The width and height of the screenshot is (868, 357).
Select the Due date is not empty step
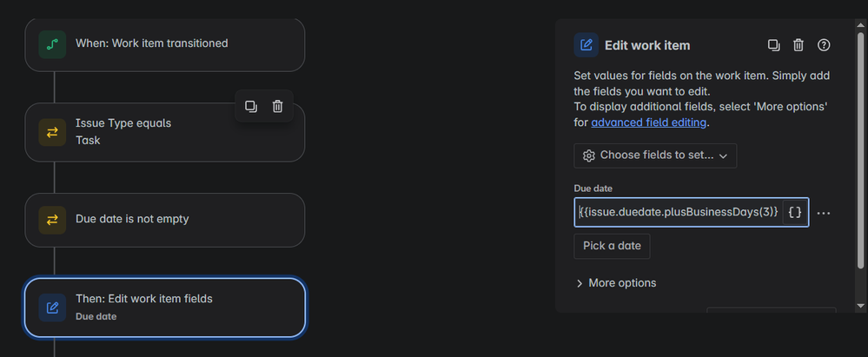point(165,220)
